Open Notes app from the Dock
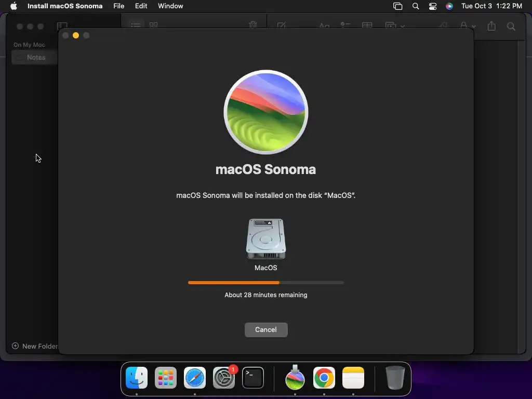Image resolution: width=532 pixels, height=399 pixels. (x=353, y=378)
